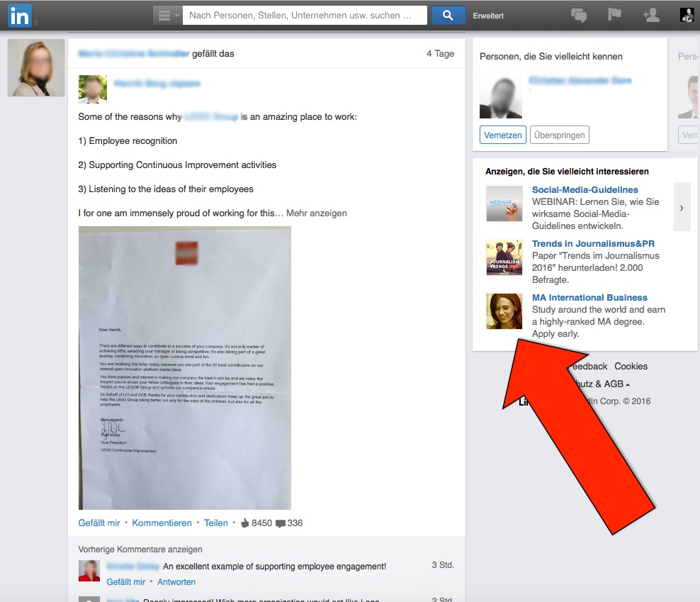This screenshot has height=602, width=700.
Task: View the 8450 likes thumbs-up count
Action: (256, 523)
